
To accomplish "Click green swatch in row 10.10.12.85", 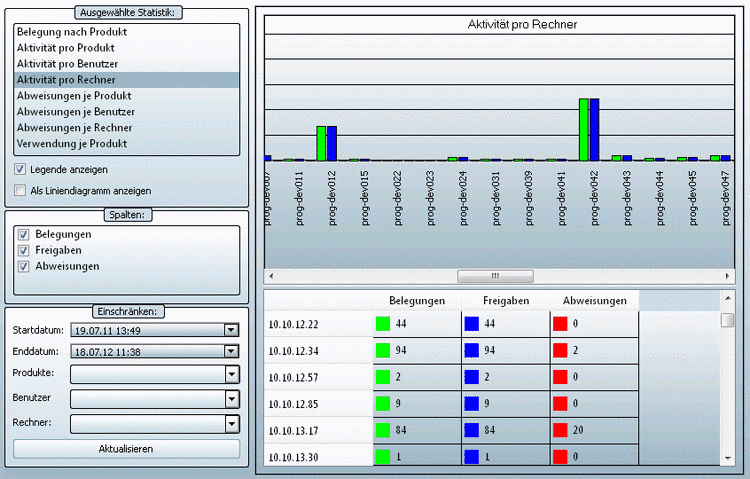I will 383,404.
